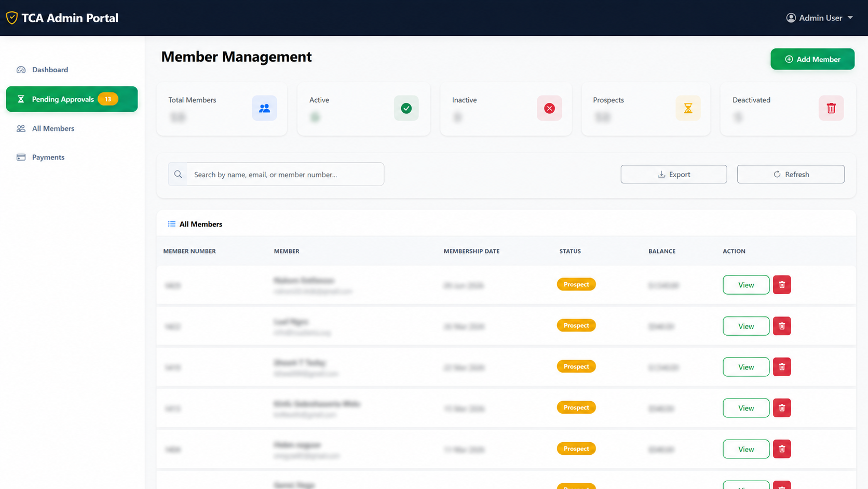Click the Dashboard gauge icon
Screen dimensions: 868x489
21,70
